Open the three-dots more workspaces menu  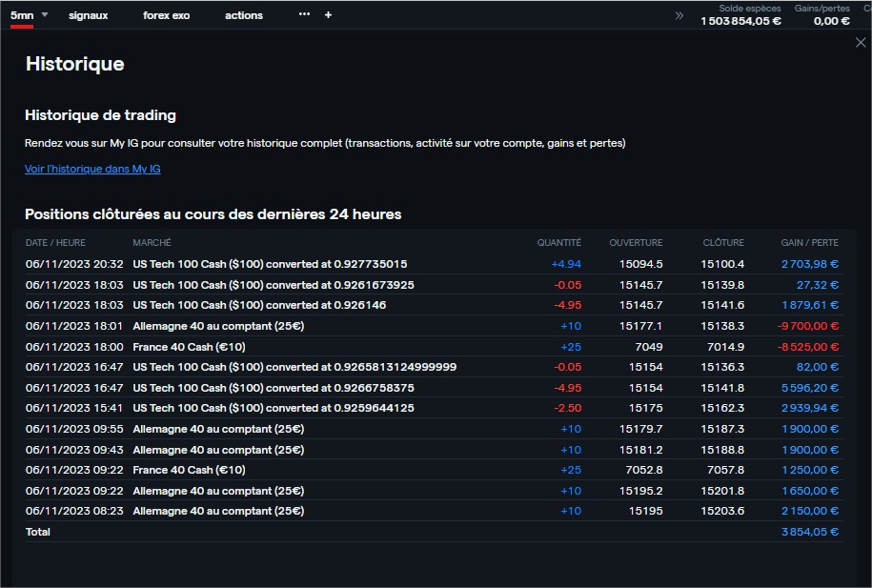[304, 15]
